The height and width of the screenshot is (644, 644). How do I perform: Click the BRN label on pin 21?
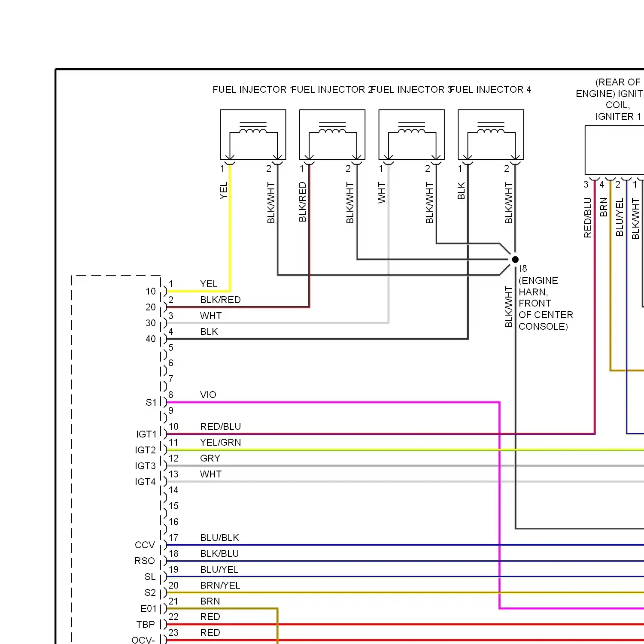210,601
